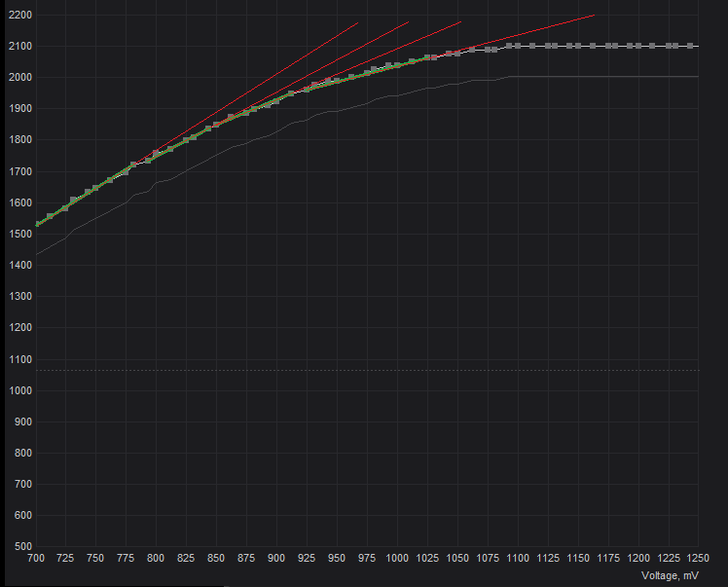
Task: Click the 'Voltage, mV' axis title
Action: 670,576
